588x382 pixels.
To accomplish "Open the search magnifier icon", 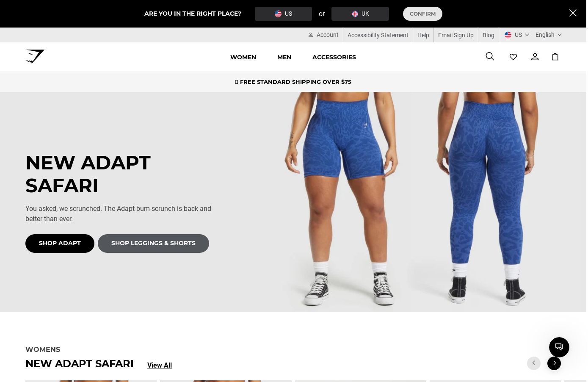I will click(x=490, y=56).
